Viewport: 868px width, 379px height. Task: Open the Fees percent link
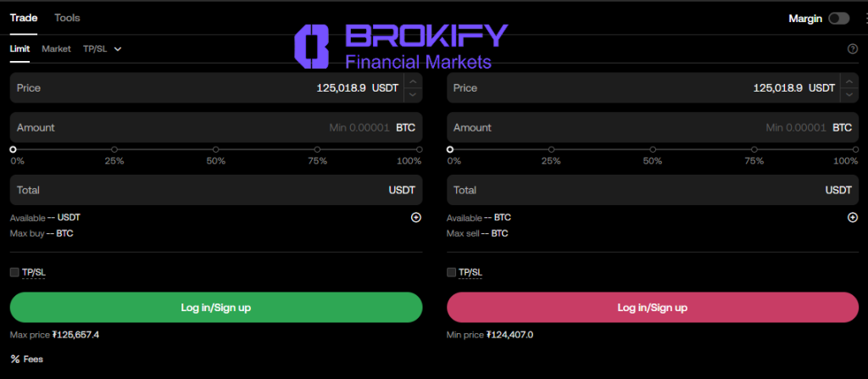tap(27, 359)
